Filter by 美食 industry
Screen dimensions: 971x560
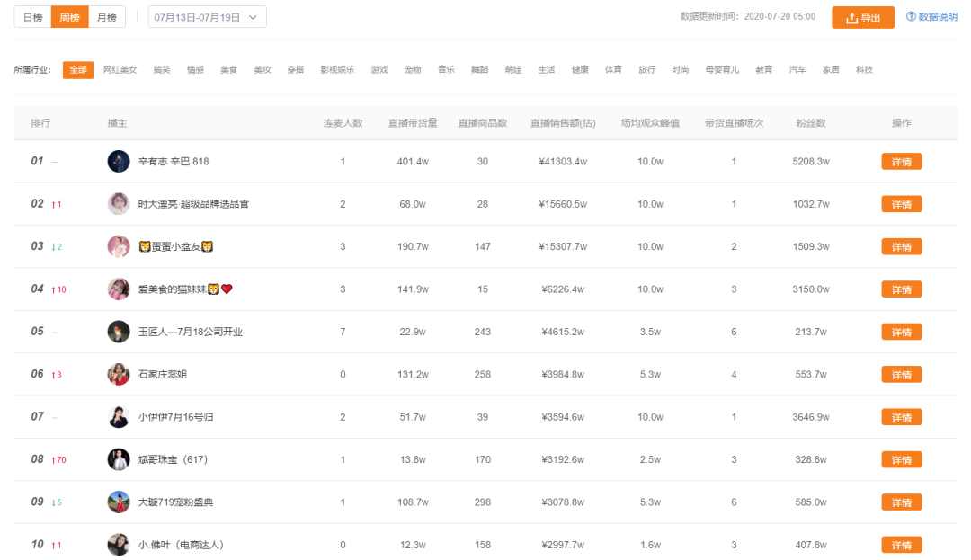(x=228, y=70)
